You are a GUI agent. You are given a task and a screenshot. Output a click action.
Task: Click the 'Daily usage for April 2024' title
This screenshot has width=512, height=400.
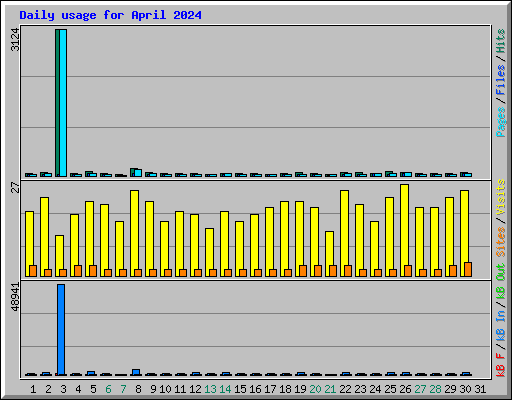tap(110, 15)
